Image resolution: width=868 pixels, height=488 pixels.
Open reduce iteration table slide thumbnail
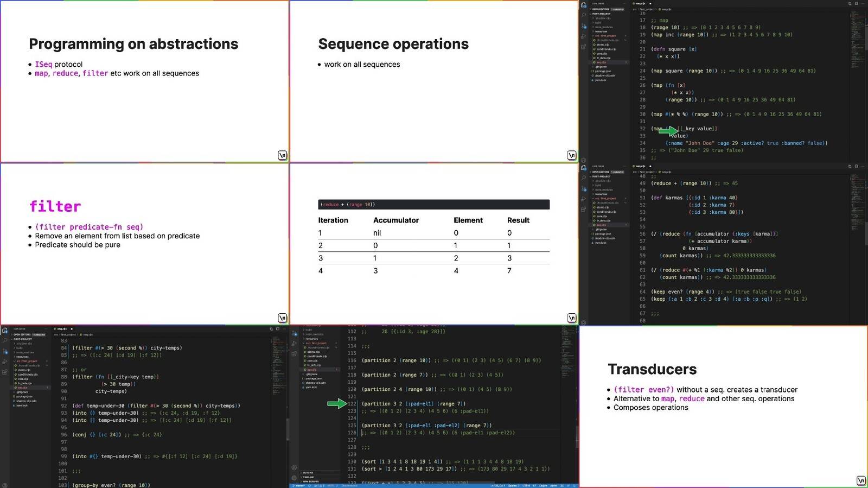434,244
